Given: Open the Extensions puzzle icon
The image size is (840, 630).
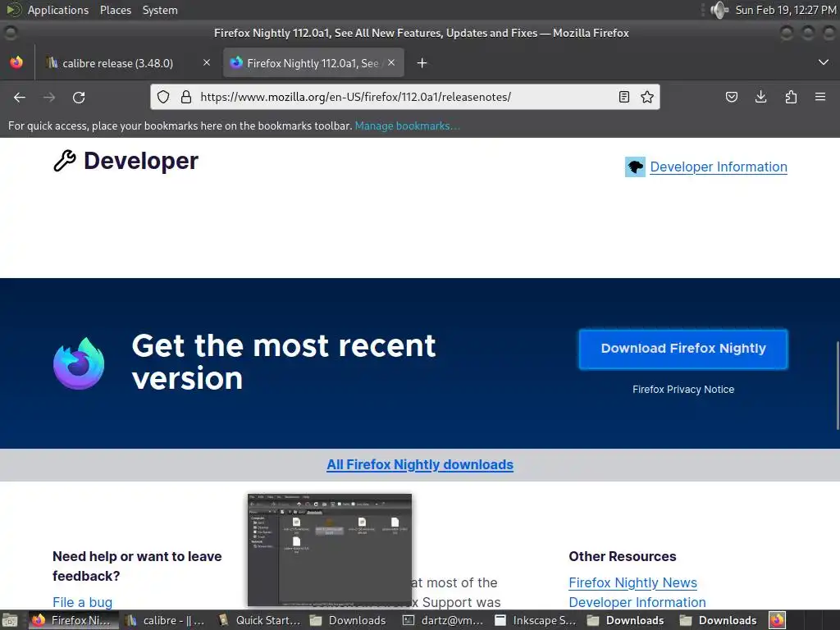Looking at the screenshot, I should (x=791, y=97).
